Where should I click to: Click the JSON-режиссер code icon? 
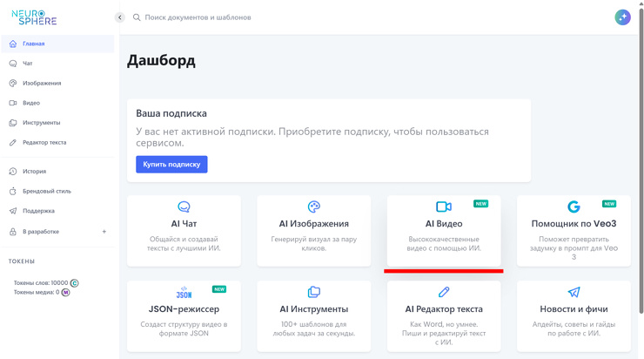184,293
